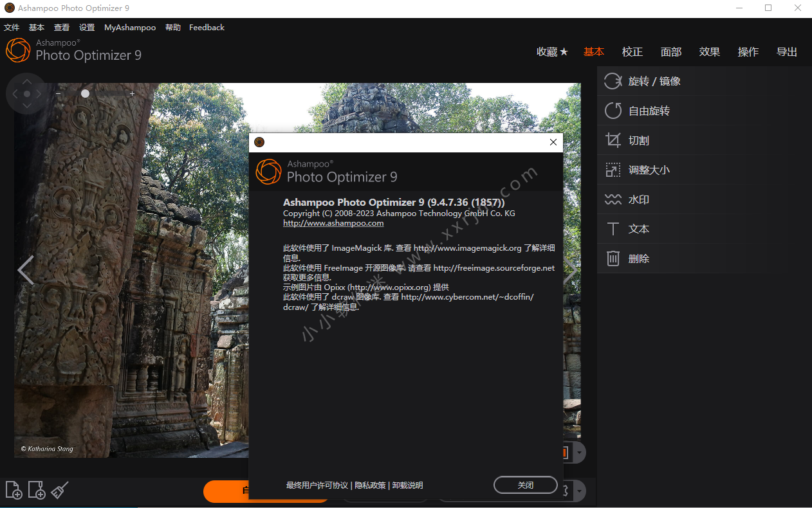The image size is (812, 508).
Task: Select the 删除 option
Action: (705, 259)
